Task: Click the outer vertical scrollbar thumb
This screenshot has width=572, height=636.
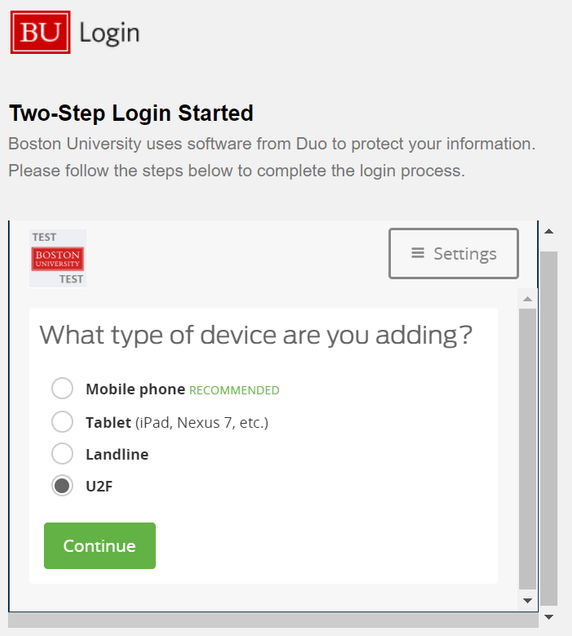Action: click(549, 429)
